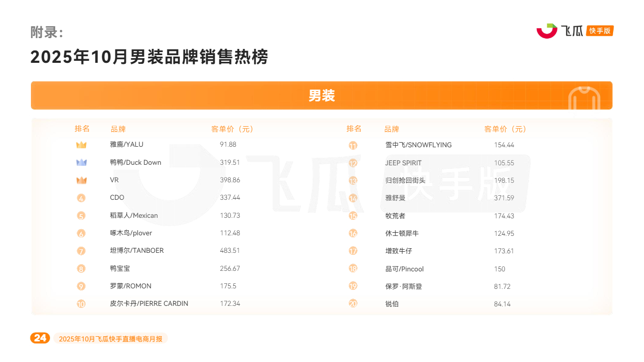Click the gold crown rank-one icon
Image resolution: width=644 pixels, height=362 pixels.
81,145
